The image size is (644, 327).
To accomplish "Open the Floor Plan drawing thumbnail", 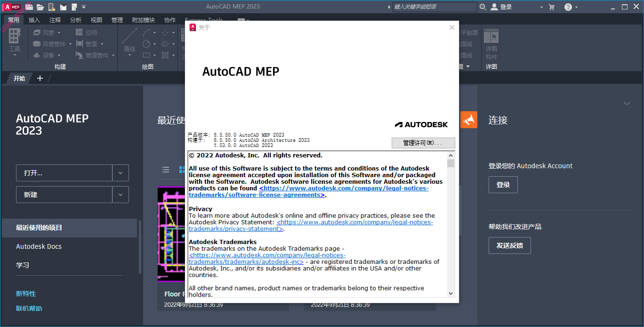I will [x=171, y=234].
